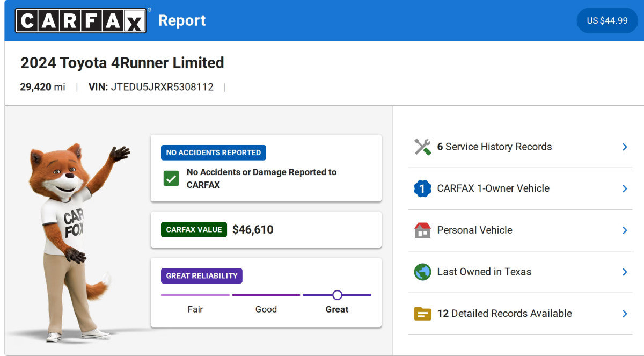Click the blue 1-Owner badge icon

coord(422,188)
